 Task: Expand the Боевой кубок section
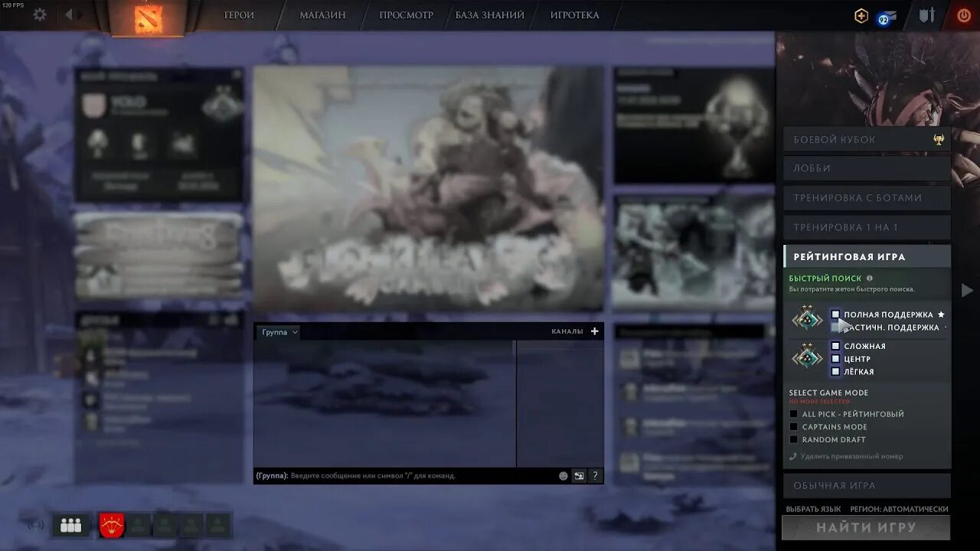tap(867, 139)
